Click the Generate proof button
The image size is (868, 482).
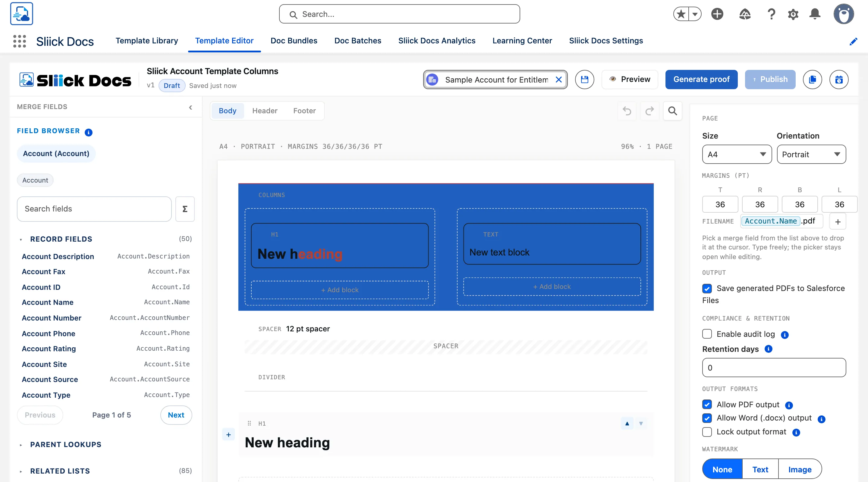[x=701, y=80]
